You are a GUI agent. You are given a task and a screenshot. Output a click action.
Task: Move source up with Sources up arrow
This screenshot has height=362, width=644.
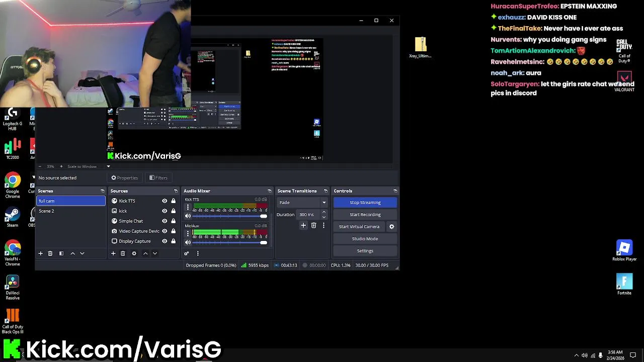[x=145, y=253]
